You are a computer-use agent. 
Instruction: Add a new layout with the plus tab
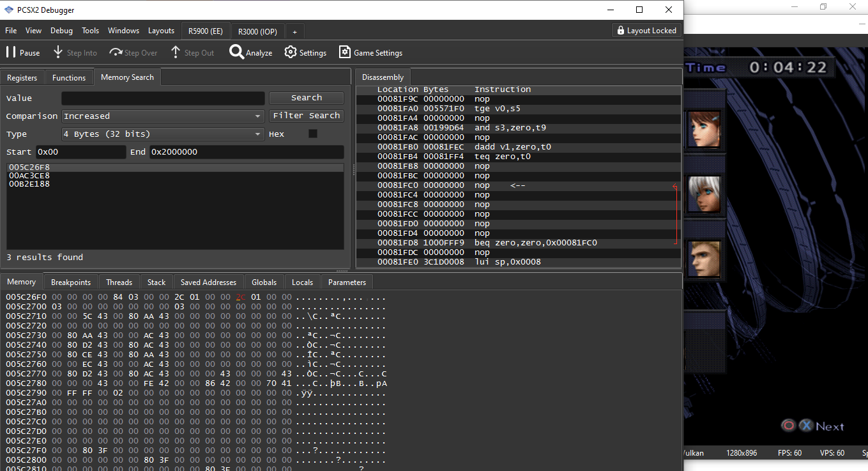[294, 31]
